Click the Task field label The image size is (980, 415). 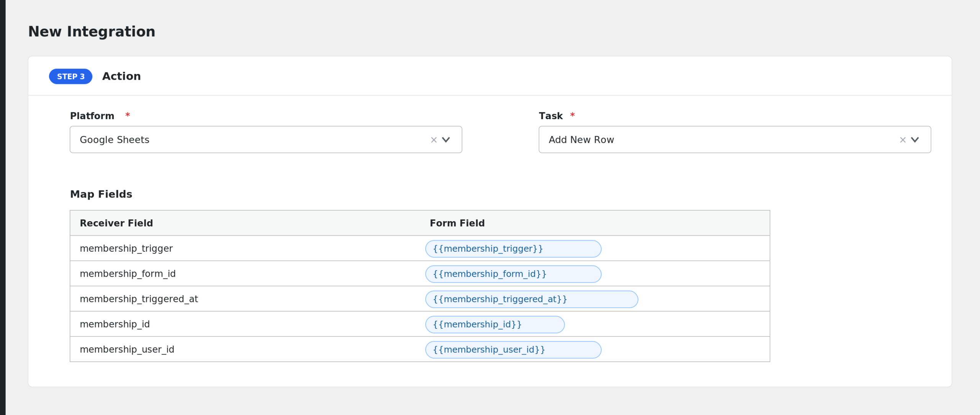(x=550, y=116)
